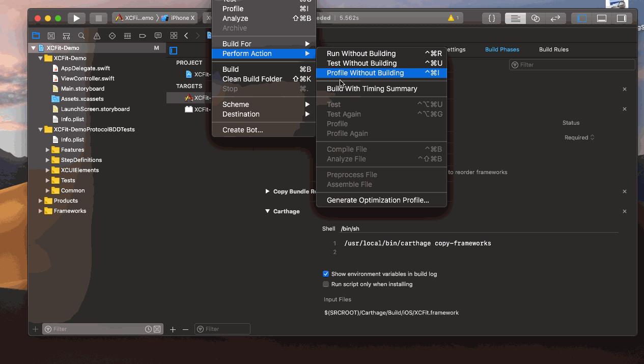Click the carthage copy-frameworks script line
Screen dimensions: 644x364
(417, 243)
